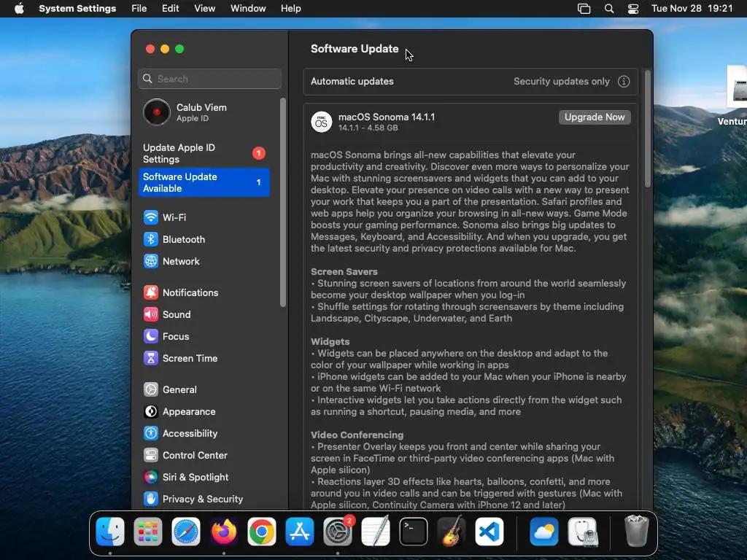Click the sidebar scrollbar
Image resolution: width=747 pixels, height=560 pixels.
click(283, 203)
